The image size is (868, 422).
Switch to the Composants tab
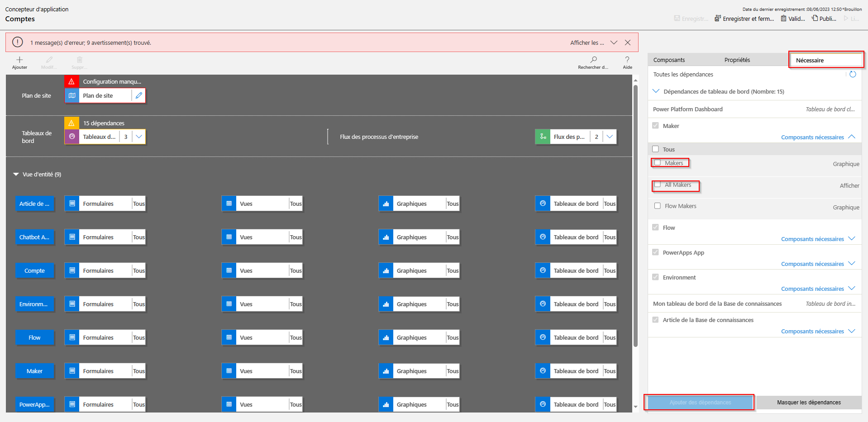point(669,60)
